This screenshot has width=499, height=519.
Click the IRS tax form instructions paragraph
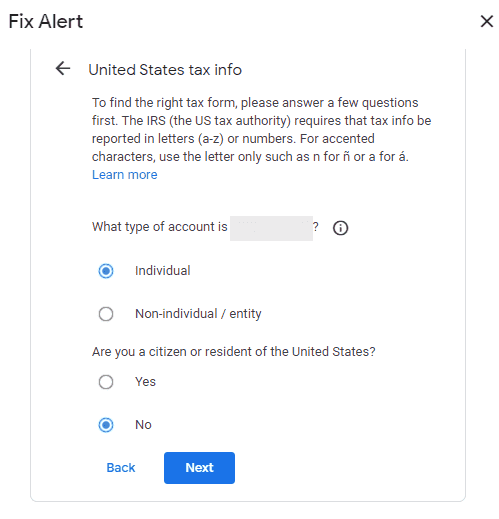click(261, 130)
